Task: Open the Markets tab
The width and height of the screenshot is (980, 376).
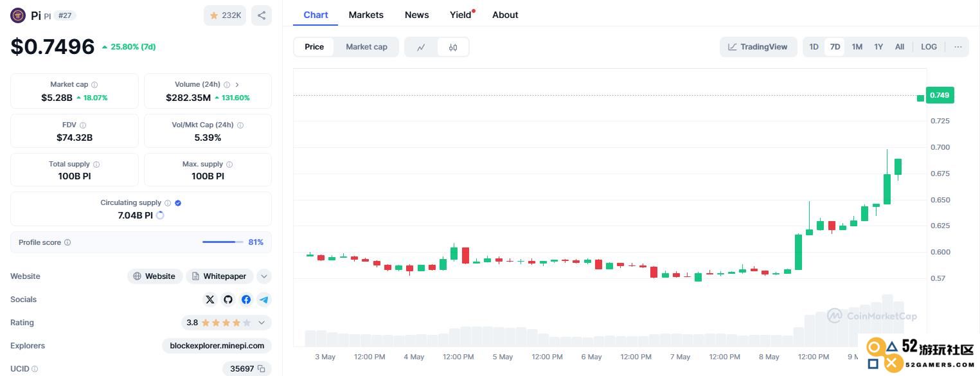Action: (366, 15)
